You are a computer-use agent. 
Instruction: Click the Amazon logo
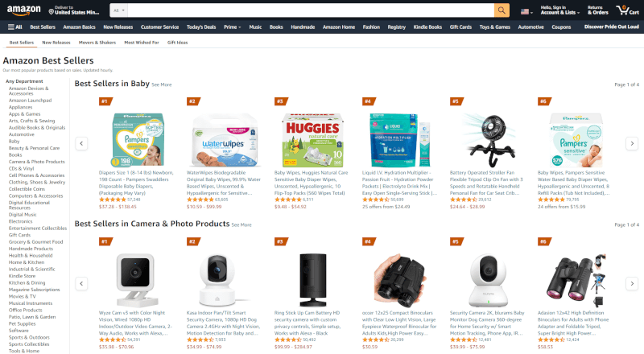coord(24,10)
